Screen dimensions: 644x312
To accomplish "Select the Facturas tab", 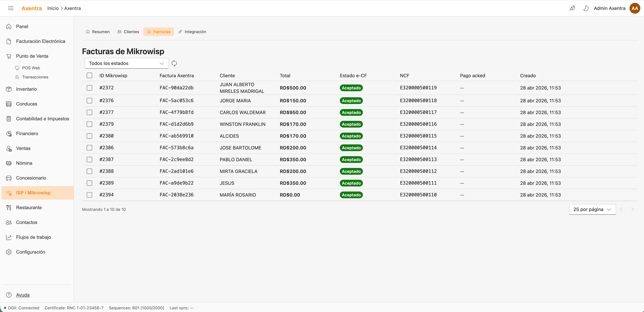I will [x=159, y=32].
